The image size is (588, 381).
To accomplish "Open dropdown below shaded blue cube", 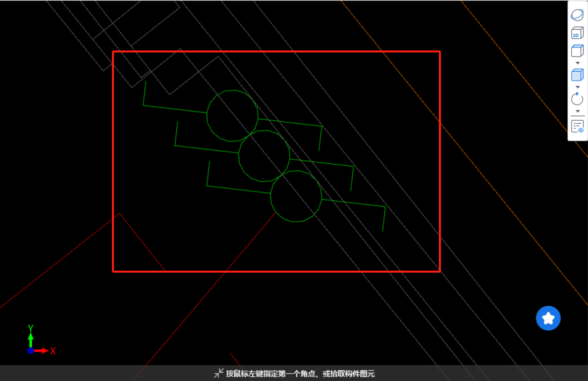I will (578, 87).
